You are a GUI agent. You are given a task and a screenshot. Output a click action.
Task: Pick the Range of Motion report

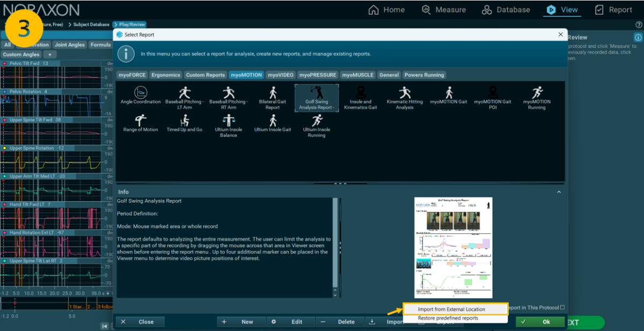140,123
